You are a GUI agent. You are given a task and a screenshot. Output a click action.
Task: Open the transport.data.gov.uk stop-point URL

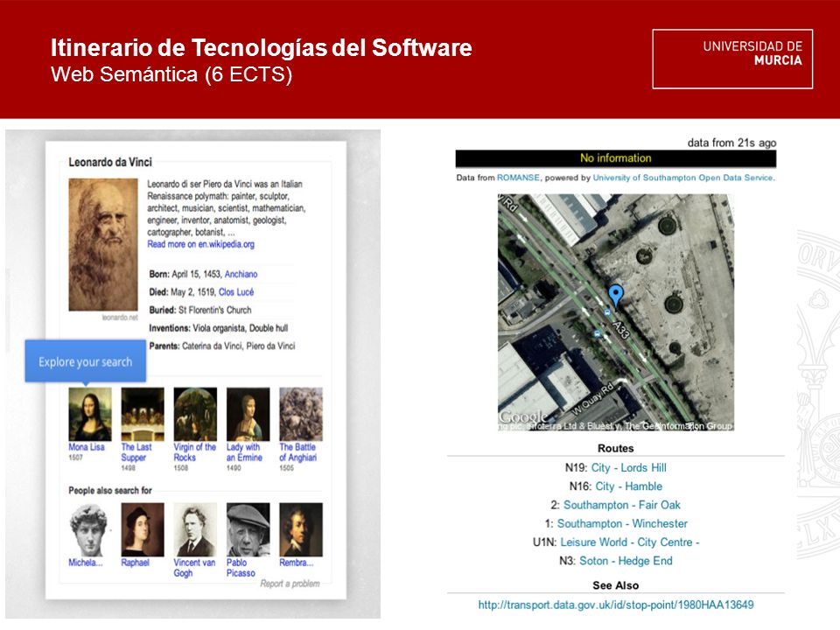[x=616, y=605]
